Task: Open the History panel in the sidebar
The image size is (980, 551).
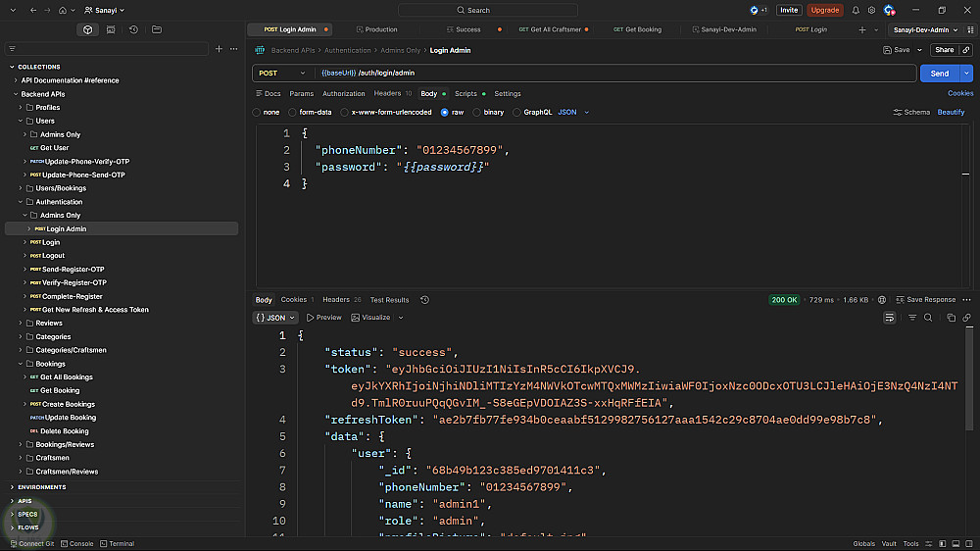Action: point(133,29)
